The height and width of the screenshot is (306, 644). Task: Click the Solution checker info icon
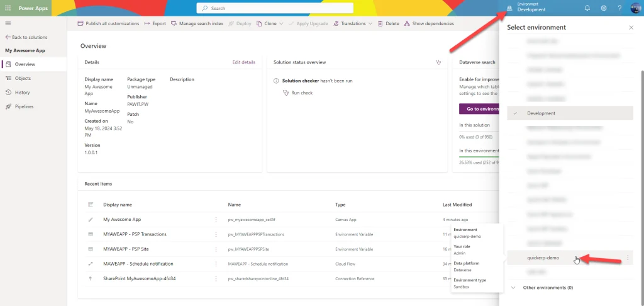point(277,81)
